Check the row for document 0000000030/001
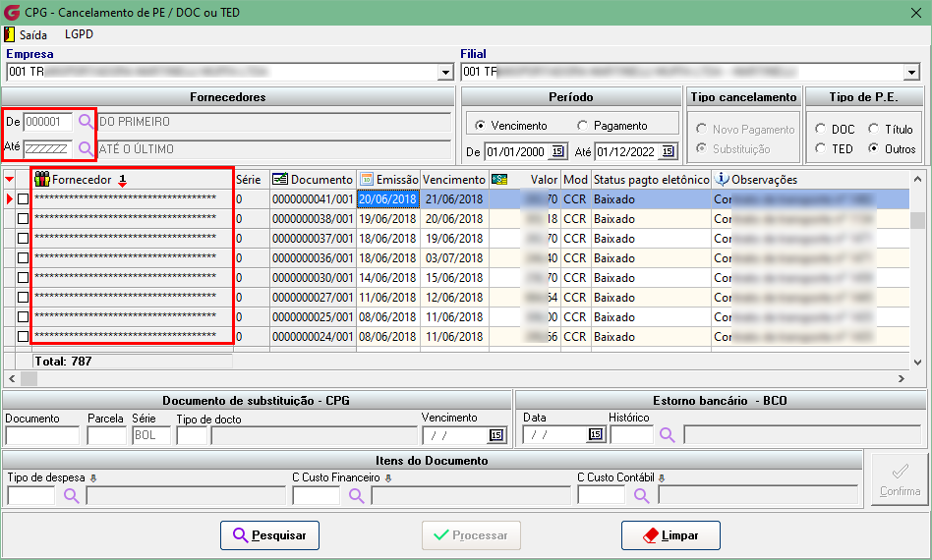The height and width of the screenshot is (560, 932). (23, 277)
